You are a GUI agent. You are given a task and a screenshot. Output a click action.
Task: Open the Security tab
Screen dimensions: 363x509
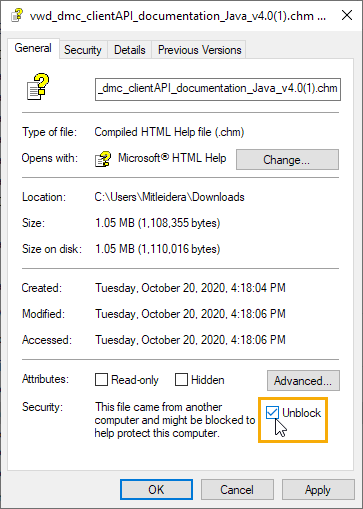tap(83, 50)
